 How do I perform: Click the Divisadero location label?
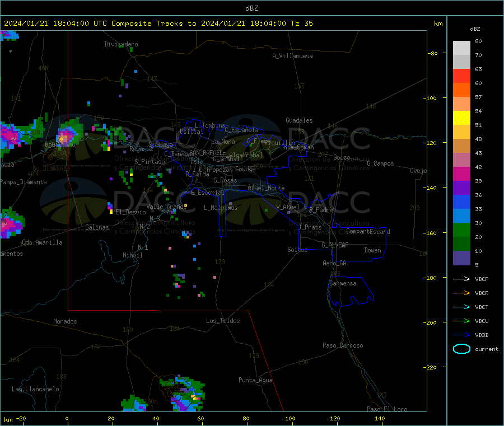pos(121,44)
